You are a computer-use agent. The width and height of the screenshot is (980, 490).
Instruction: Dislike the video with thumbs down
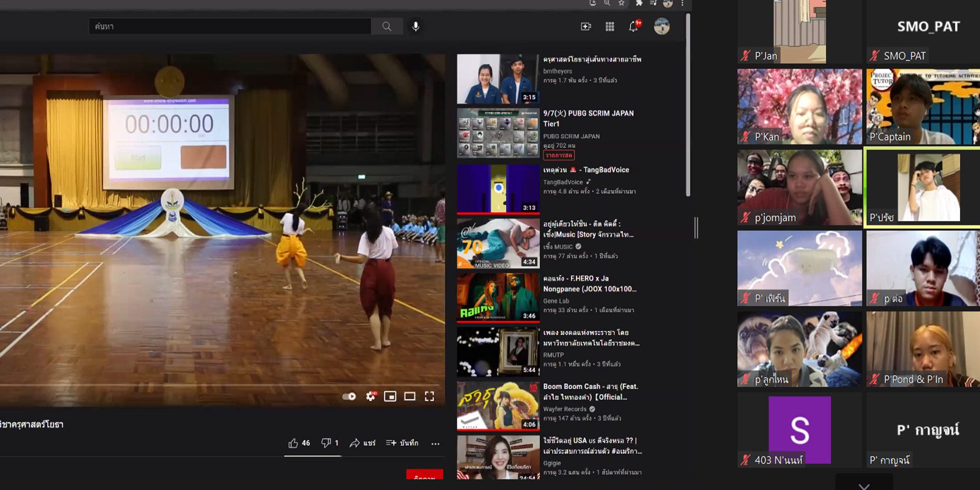(x=326, y=443)
